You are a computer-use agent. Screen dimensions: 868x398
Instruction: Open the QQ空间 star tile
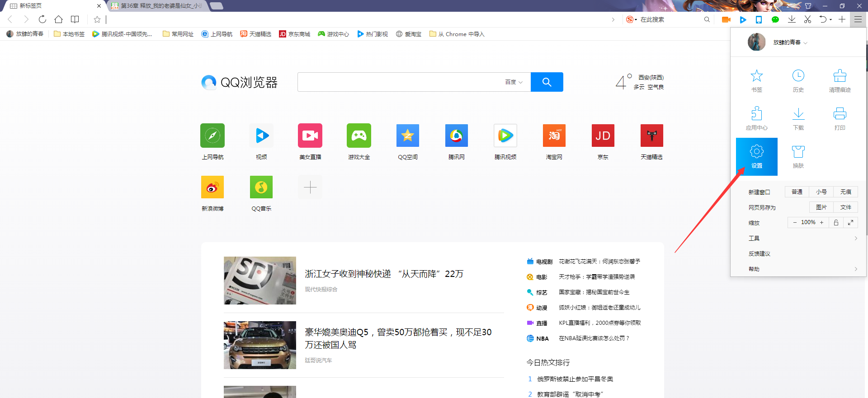click(x=408, y=136)
